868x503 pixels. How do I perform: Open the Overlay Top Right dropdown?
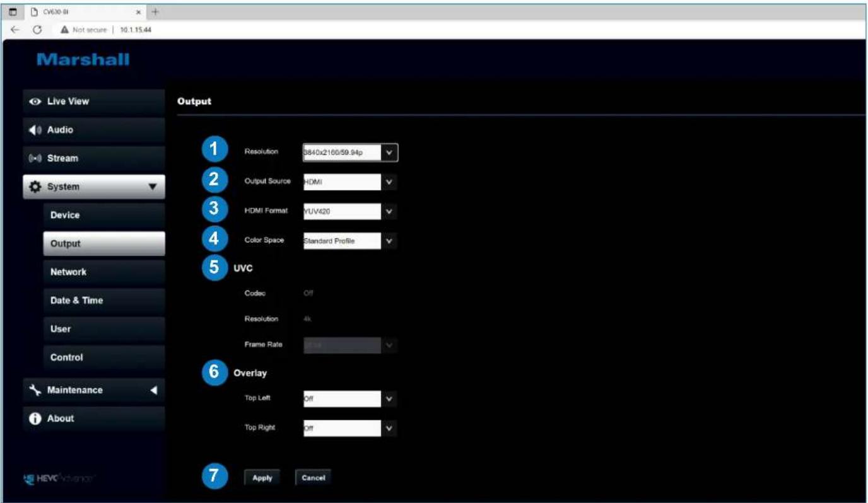(x=350, y=428)
